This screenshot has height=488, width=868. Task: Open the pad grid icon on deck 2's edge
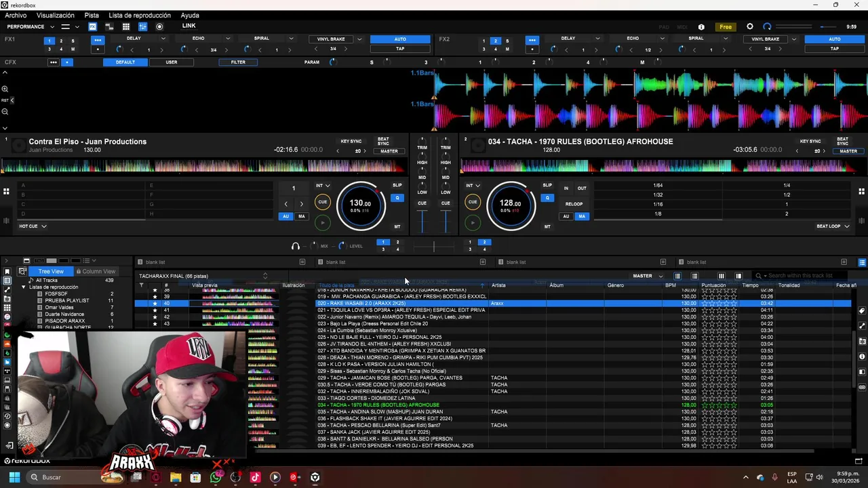[x=862, y=192]
